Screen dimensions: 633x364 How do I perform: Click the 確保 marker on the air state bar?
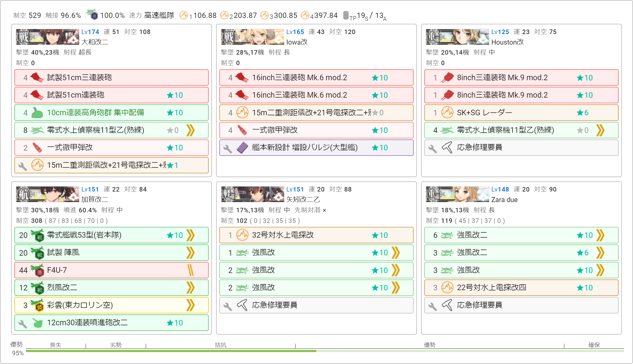click(594, 345)
